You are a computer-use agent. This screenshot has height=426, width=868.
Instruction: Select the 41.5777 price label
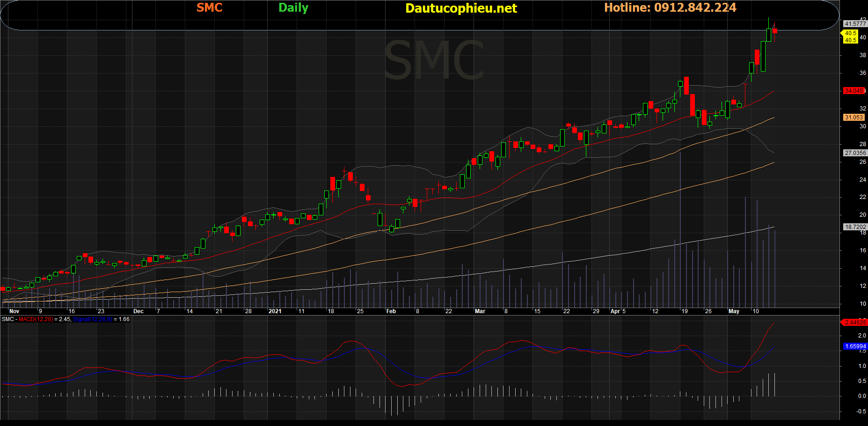click(855, 23)
